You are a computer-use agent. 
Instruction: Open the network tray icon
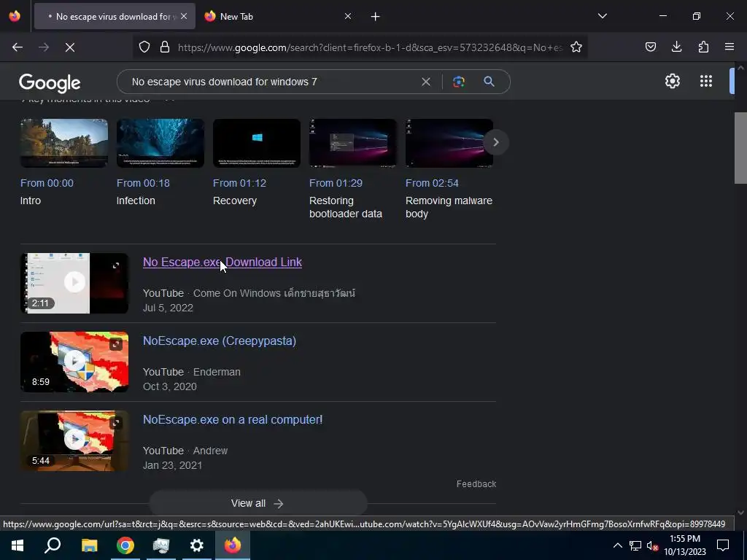point(635,545)
